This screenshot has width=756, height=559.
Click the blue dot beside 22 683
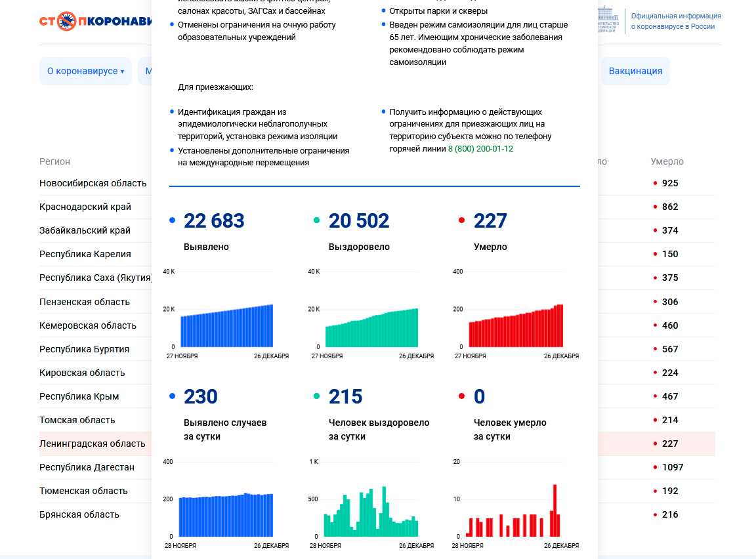(173, 221)
